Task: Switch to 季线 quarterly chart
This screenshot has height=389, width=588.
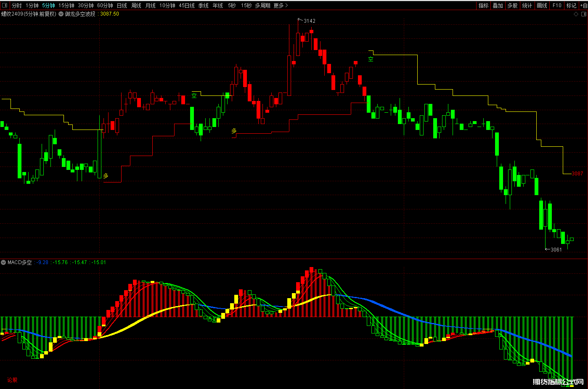Action: click(203, 5)
